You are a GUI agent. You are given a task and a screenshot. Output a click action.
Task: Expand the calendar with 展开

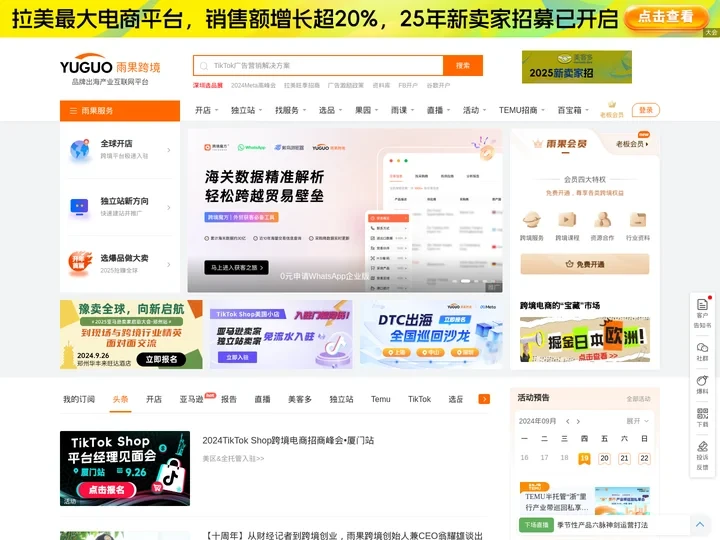[637, 421]
